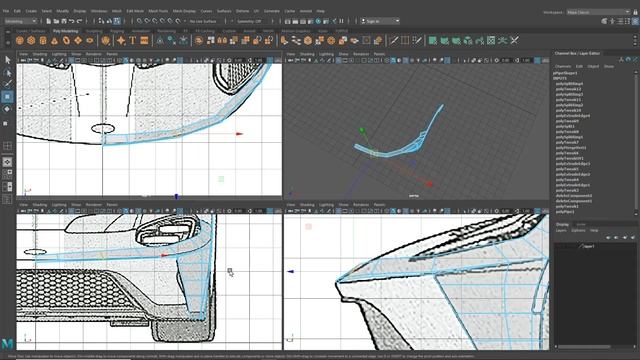The image size is (640, 360).
Task: Switch to the Sculpting shelf tab
Action: click(x=94, y=31)
